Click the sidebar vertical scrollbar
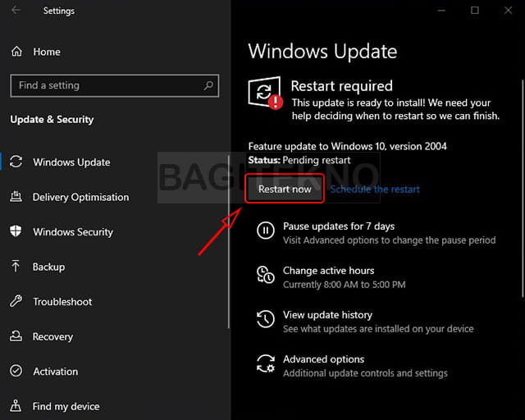Screen dimensions: 525x420 pyautogui.click(x=229, y=241)
